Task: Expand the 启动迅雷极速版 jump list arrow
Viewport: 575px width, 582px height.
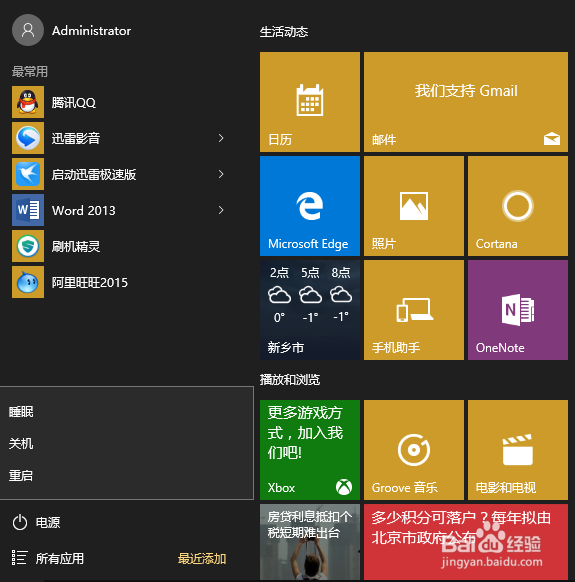Action: pyautogui.click(x=221, y=174)
